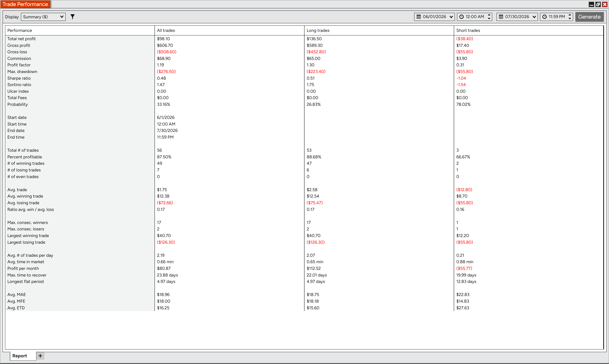Select the Max. consec. winners label
Screen dimensions: 609x364
pos(28,223)
